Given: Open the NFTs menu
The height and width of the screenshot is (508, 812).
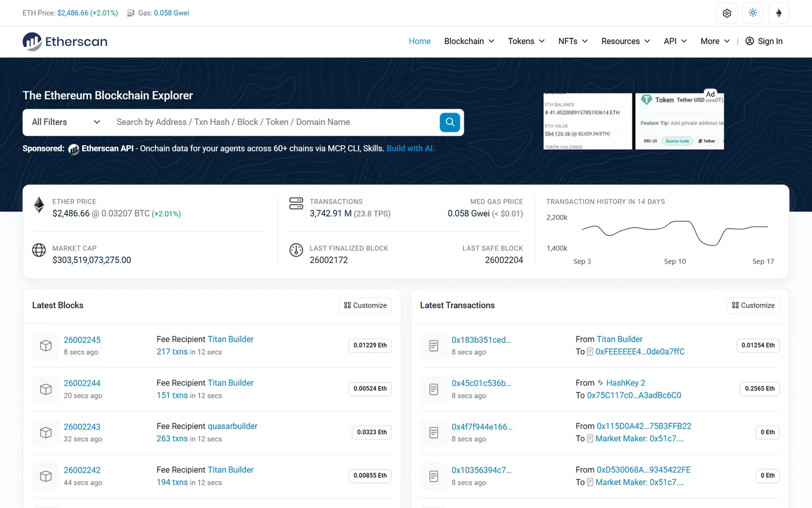Looking at the screenshot, I should 573,41.
